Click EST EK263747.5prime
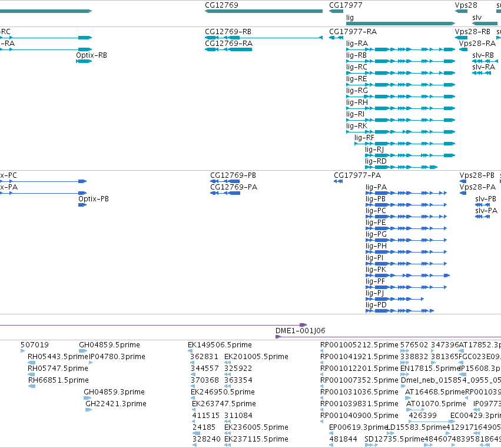 (224, 404)
